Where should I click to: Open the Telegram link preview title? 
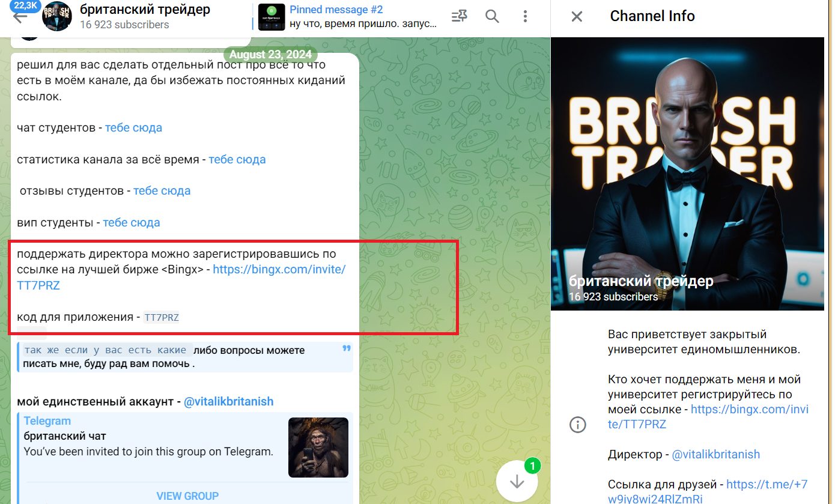(47, 421)
